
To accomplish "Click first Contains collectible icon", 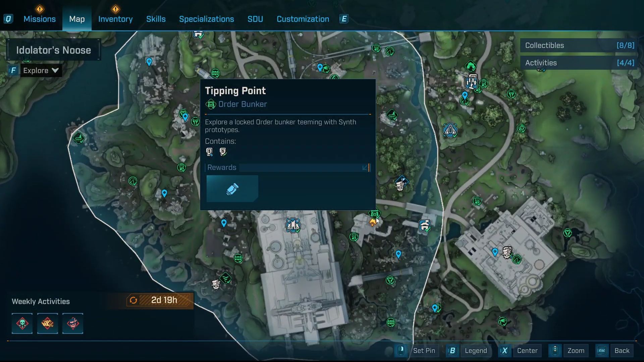I will pyautogui.click(x=210, y=152).
